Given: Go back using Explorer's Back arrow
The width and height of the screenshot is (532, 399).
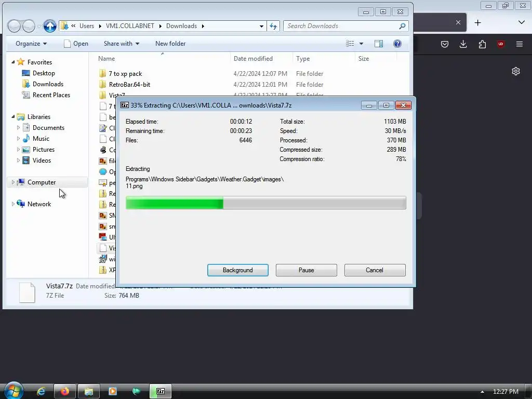Looking at the screenshot, I should coord(14,26).
